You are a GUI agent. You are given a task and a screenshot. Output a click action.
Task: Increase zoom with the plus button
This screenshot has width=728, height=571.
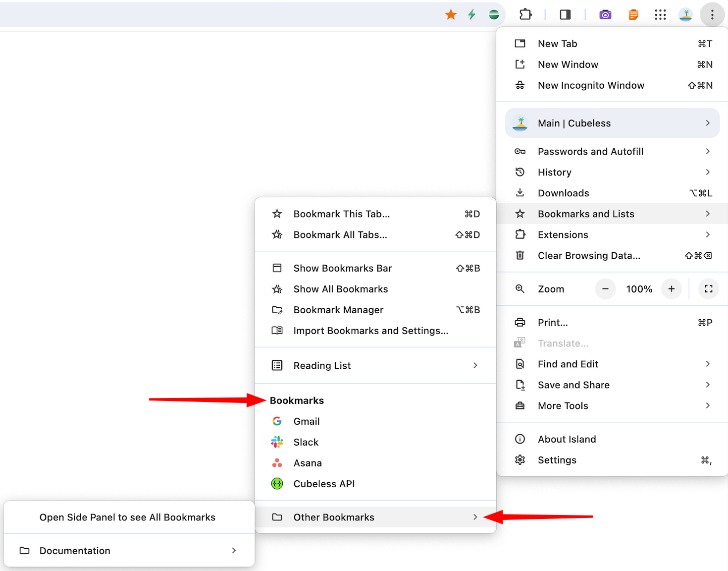coord(672,289)
